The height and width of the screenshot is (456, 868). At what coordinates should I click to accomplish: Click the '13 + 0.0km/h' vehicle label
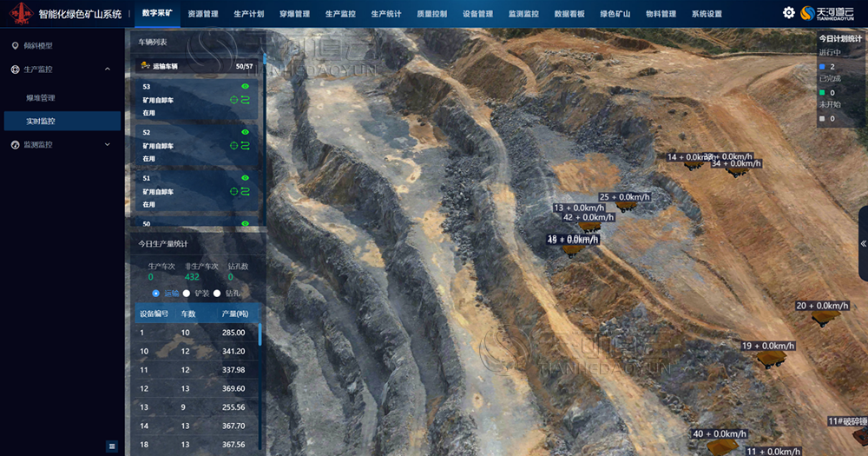(578, 208)
